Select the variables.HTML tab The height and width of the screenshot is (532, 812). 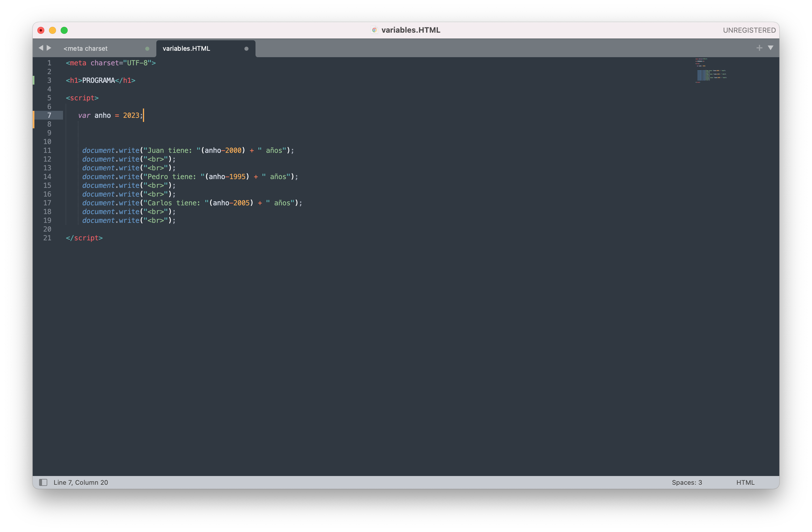pyautogui.click(x=186, y=48)
